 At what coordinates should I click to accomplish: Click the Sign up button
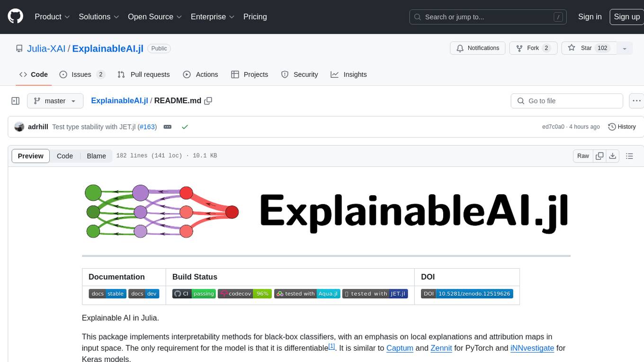click(x=626, y=17)
